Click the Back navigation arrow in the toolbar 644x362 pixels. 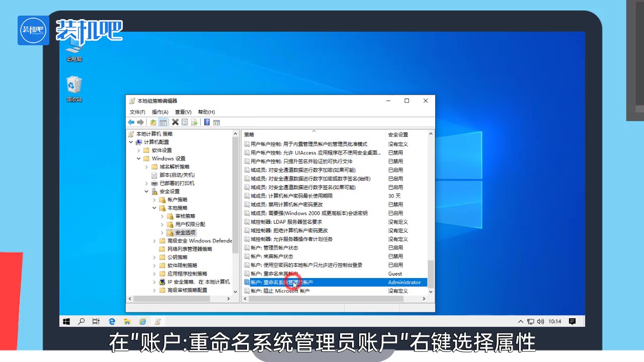(x=131, y=122)
